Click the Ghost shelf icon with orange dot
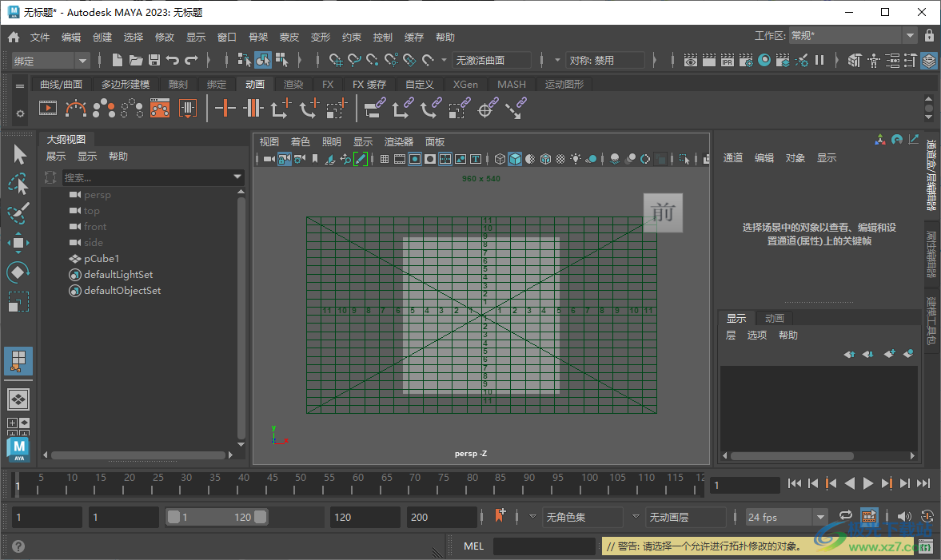This screenshot has width=941, height=560. tap(104, 109)
